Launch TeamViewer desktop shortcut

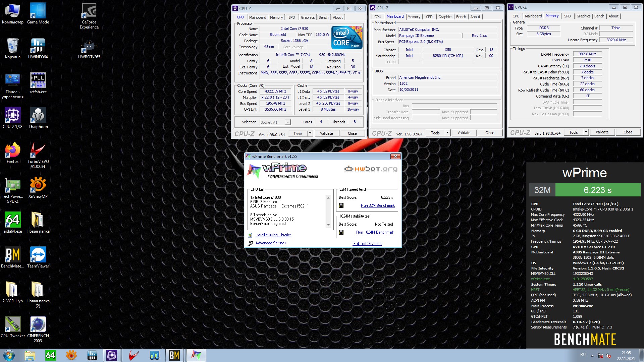click(x=38, y=257)
